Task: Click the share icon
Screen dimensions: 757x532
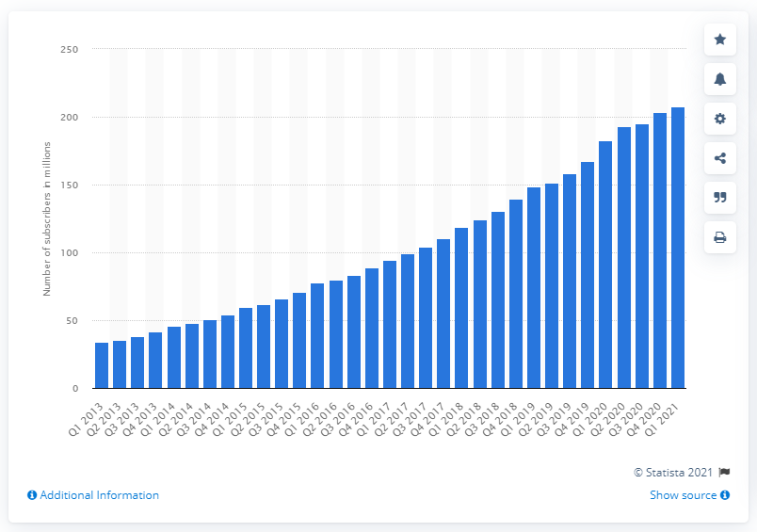Action: coord(720,158)
